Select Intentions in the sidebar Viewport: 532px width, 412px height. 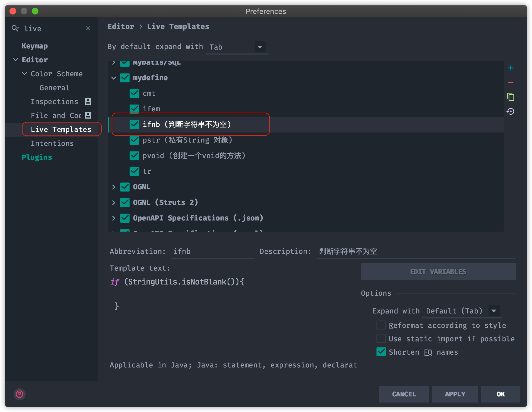tap(52, 143)
